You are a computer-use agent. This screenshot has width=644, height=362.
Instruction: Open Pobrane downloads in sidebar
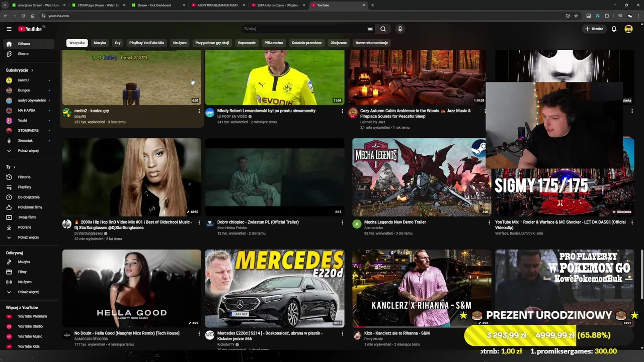pyautogui.click(x=28, y=227)
